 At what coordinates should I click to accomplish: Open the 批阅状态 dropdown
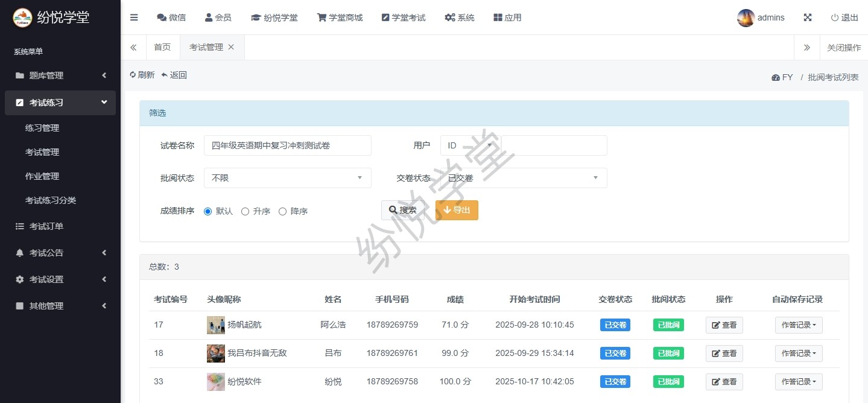287,178
